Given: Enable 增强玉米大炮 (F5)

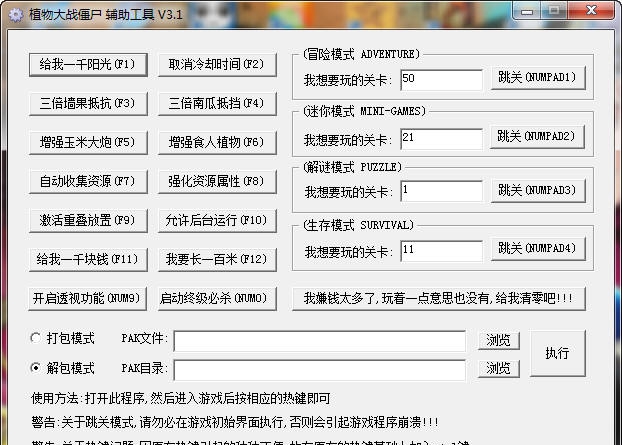Looking at the screenshot, I should 88,142.
